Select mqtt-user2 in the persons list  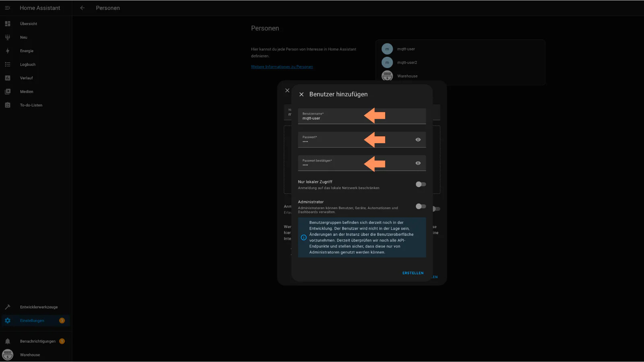tap(407, 62)
